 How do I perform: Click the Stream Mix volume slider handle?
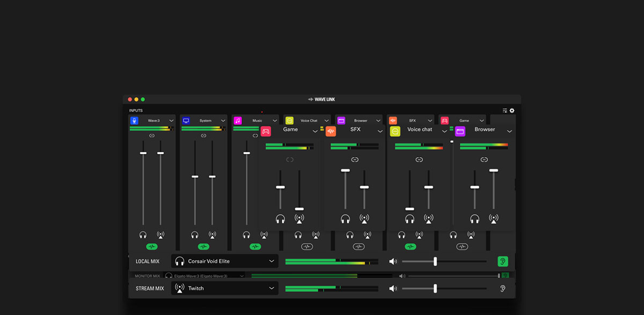pyautogui.click(x=435, y=288)
